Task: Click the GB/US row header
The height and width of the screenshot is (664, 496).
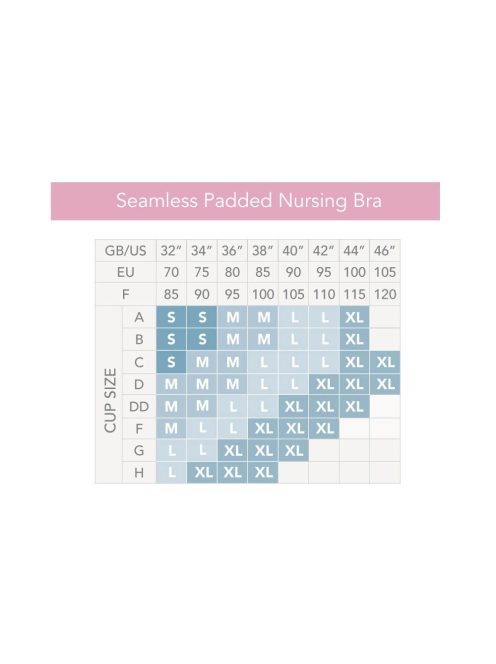Action: (x=125, y=251)
